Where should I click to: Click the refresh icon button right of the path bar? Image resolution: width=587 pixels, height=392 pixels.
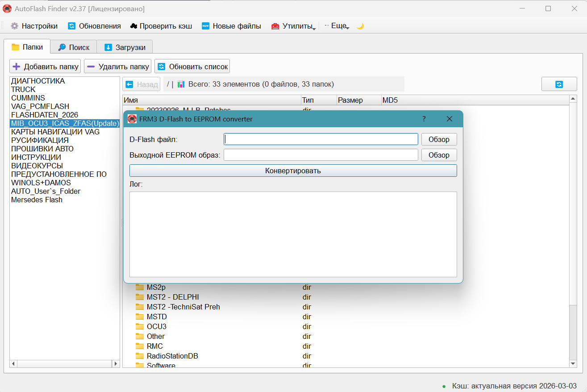(559, 84)
